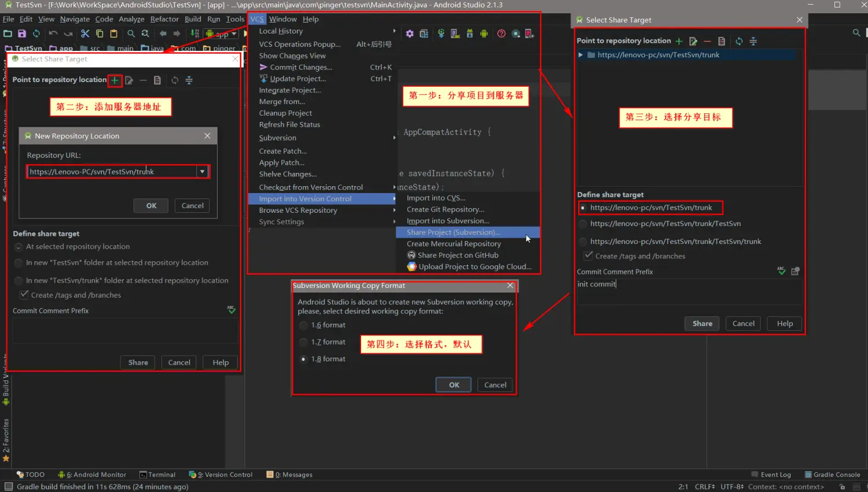The image size is (868, 492).
Task: Click refresh icon in right Select Share Target
Action: tap(739, 41)
